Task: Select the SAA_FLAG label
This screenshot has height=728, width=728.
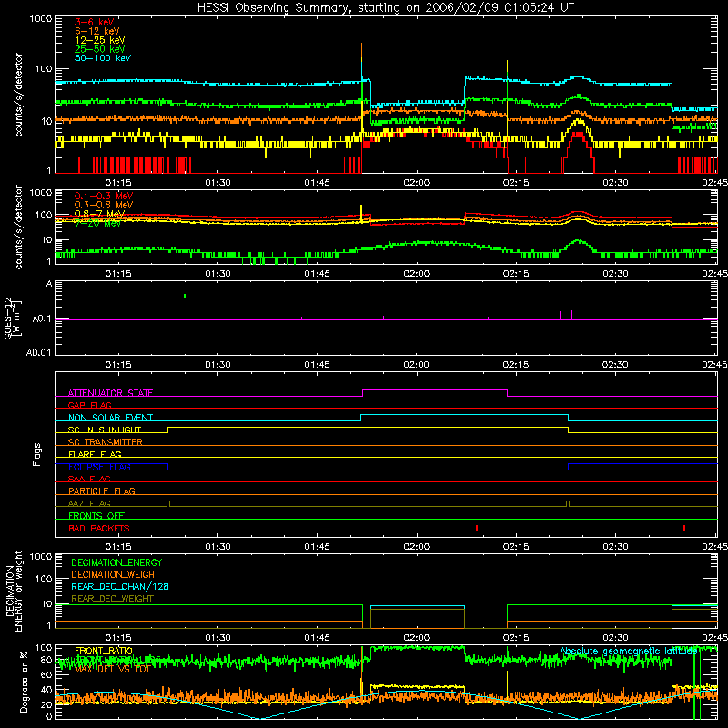Action: tap(89, 479)
